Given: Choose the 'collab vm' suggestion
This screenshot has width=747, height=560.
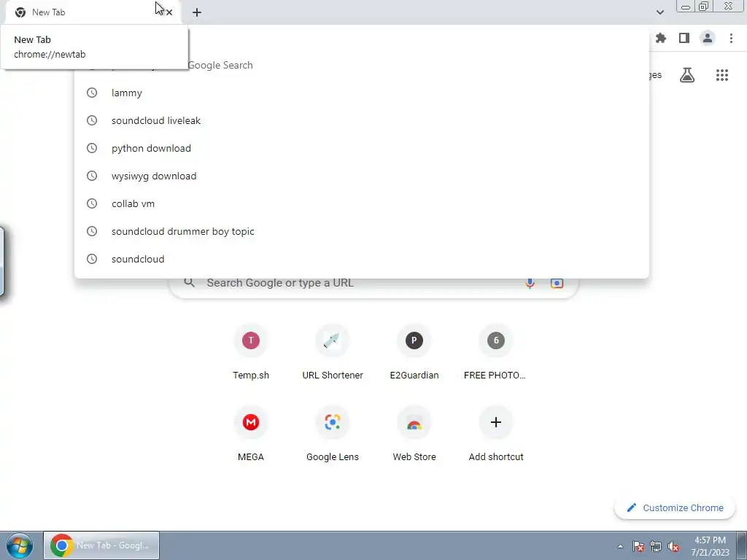Looking at the screenshot, I should pos(362,203).
